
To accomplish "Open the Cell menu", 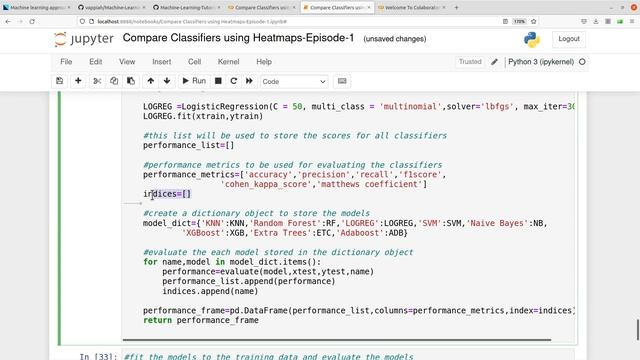I will click(194, 62).
